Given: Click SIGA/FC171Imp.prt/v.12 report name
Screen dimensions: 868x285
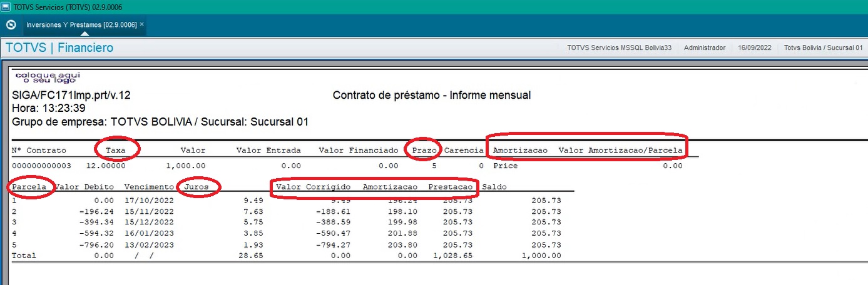Looking at the screenshot, I should pyautogui.click(x=71, y=96).
